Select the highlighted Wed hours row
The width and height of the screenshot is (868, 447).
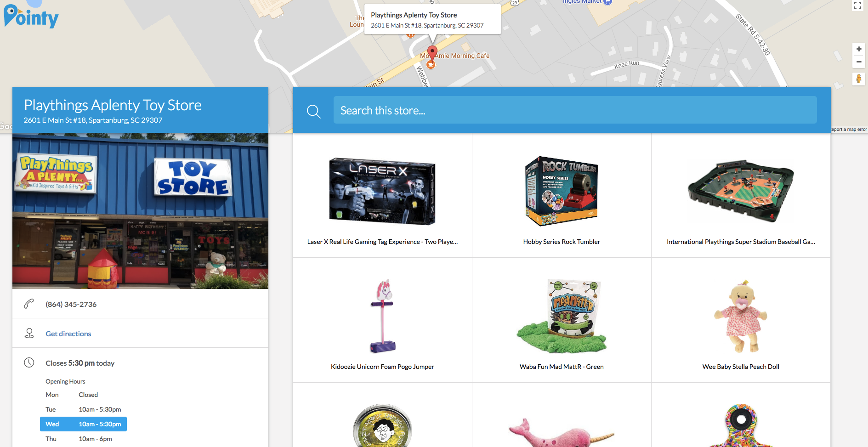pos(83,424)
